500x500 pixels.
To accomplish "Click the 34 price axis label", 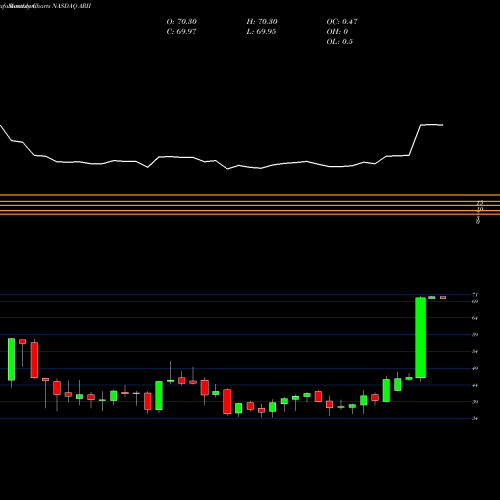I will coord(475,419).
